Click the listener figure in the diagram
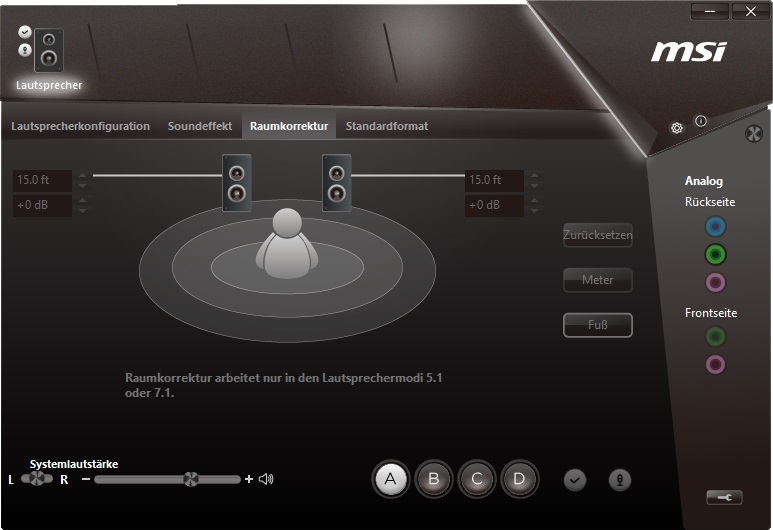Image resolution: width=773 pixels, height=530 pixels. (x=287, y=243)
